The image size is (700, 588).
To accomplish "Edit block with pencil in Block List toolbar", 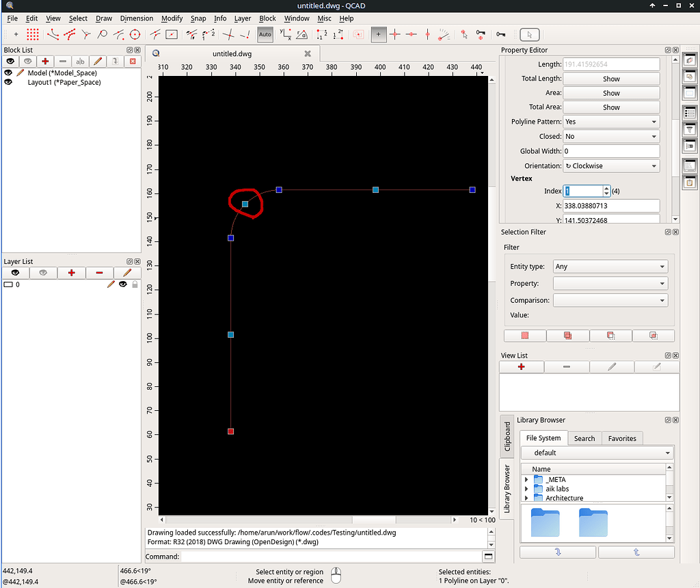I will pos(98,61).
